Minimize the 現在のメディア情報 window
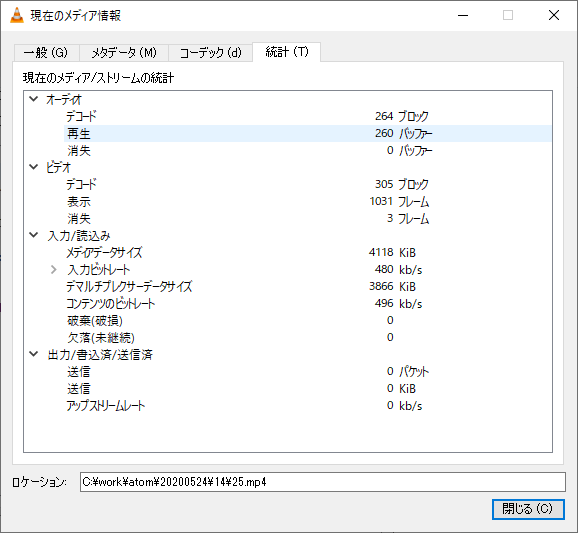This screenshot has height=533, width=578. pyautogui.click(x=463, y=15)
